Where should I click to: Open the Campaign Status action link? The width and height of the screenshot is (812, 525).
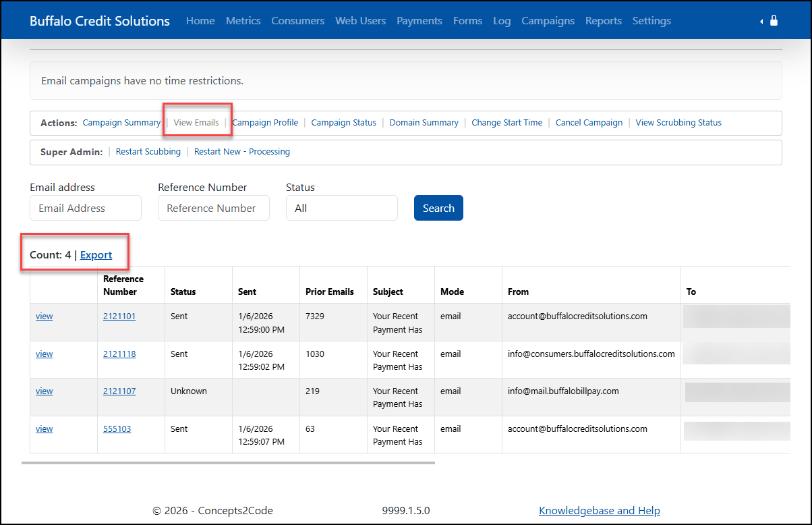344,123
